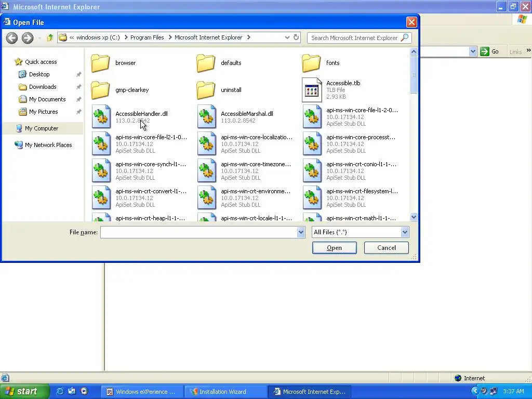Open the defaults folder

point(206,63)
